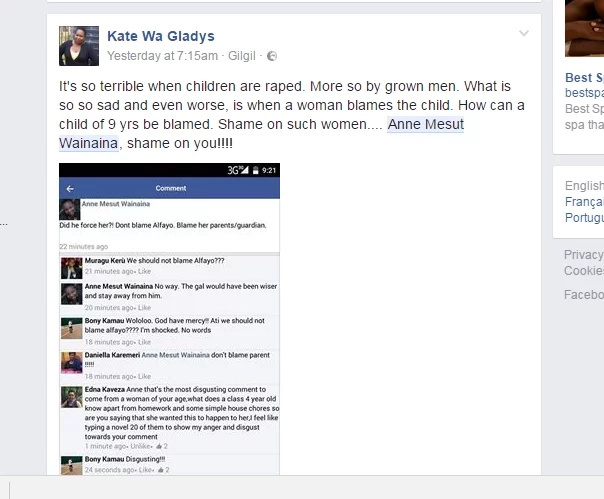The image size is (604, 499).
Task: Click the Kate Wa Gladys name link
Action: coord(161,36)
